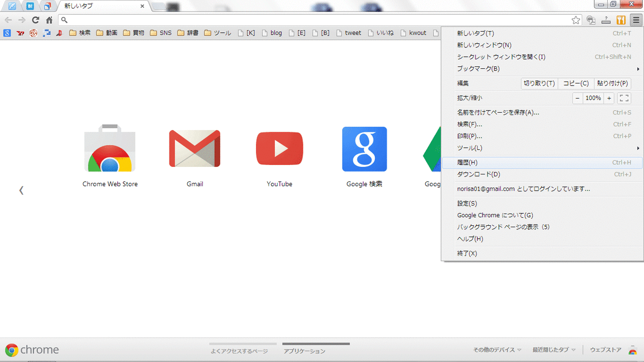Image resolution: width=644 pixels, height=362 pixels.
Task: Select 新しいウィンドウ(N) menu item
Action: [x=542, y=45]
